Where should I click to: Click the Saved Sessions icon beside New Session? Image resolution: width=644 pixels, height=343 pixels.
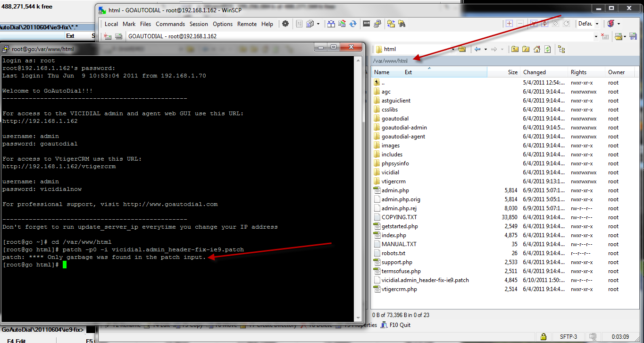coord(118,36)
